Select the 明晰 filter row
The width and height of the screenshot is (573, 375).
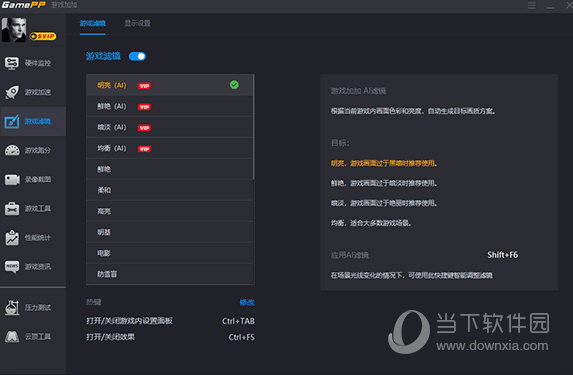click(x=170, y=232)
